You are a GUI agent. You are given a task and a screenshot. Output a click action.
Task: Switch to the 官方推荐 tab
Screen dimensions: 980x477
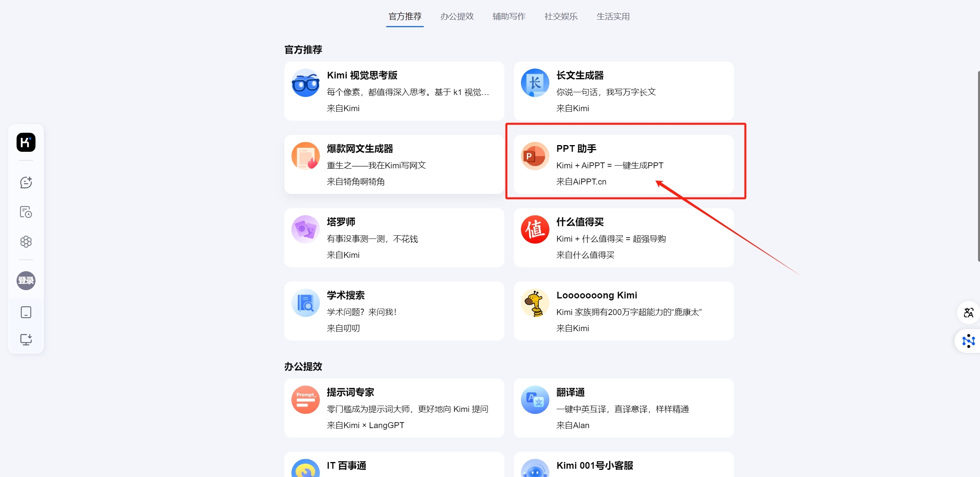point(405,17)
